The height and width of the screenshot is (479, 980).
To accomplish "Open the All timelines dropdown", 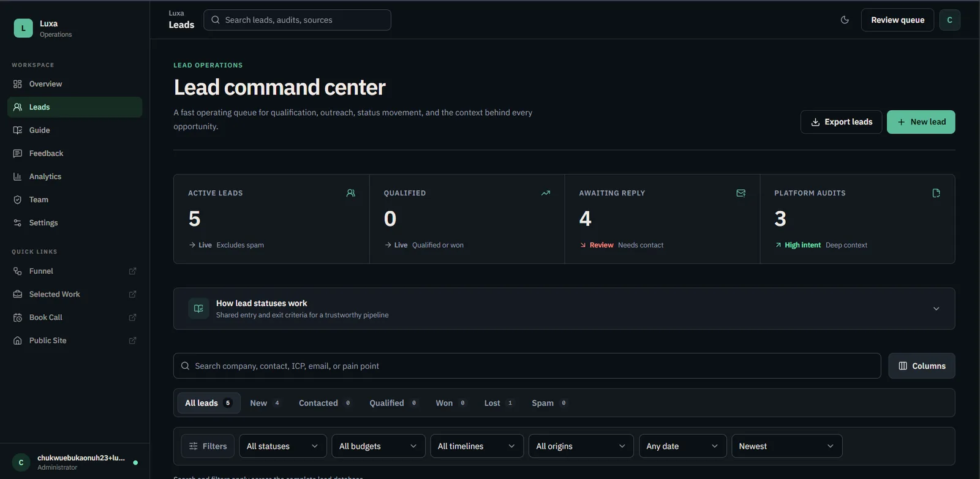I will point(477,446).
